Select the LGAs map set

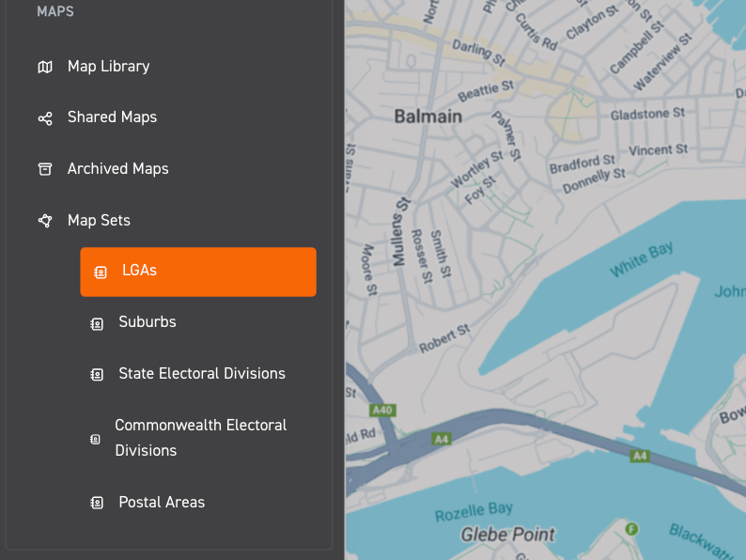point(198,272)
